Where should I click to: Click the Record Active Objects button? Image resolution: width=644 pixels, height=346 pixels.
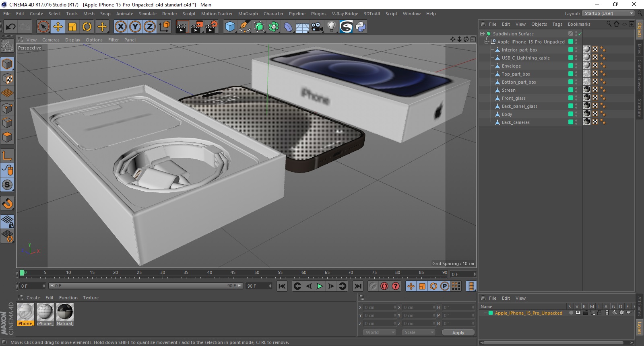tap(373, 286)
